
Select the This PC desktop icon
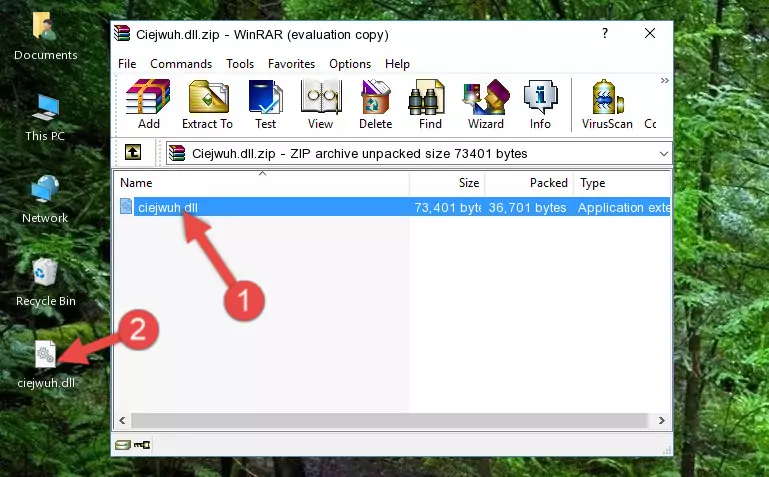45,118
